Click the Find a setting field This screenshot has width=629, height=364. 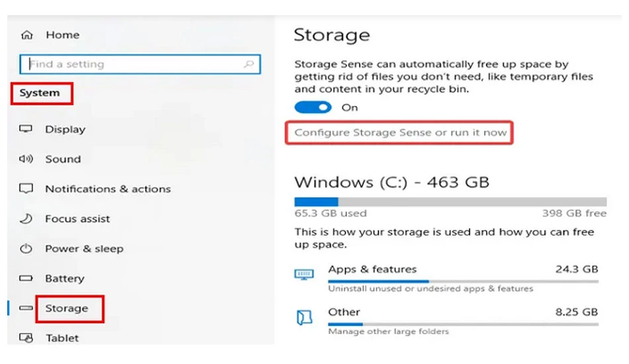pyautogui.click(x=140, y=64)
